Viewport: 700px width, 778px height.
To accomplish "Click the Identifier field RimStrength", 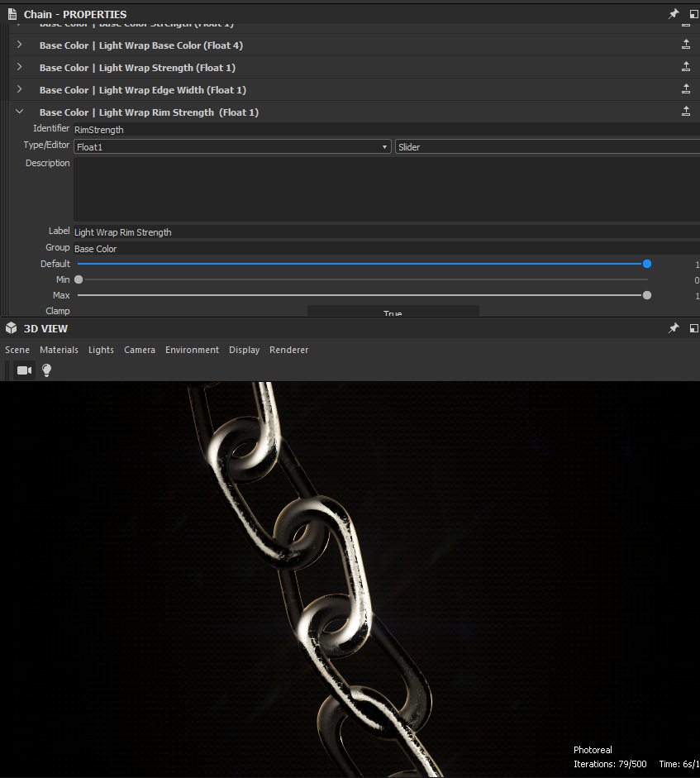I will [387, 130].
